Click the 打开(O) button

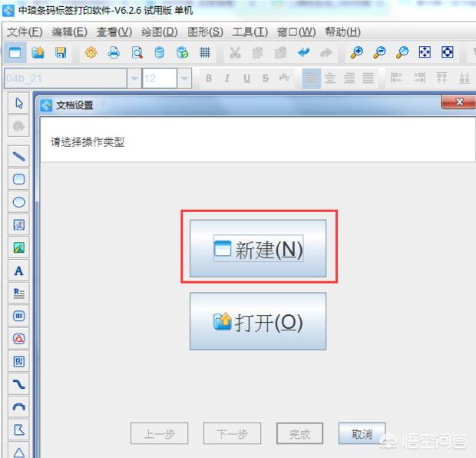point(258,321)
